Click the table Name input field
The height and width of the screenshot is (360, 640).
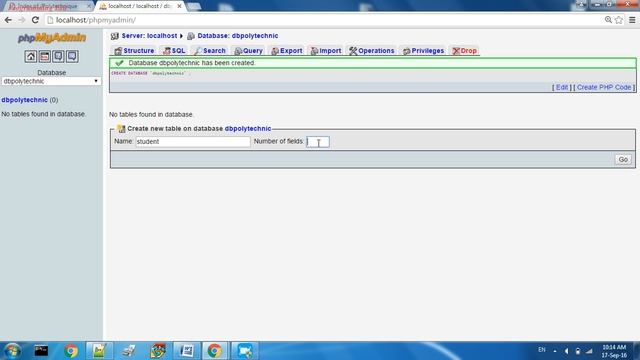point(193,142)
